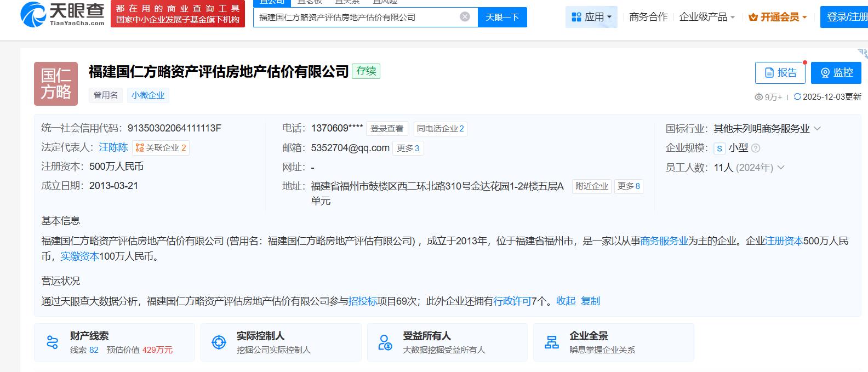
Task: Click into the company search input field
Action: (x=356, y=17)
